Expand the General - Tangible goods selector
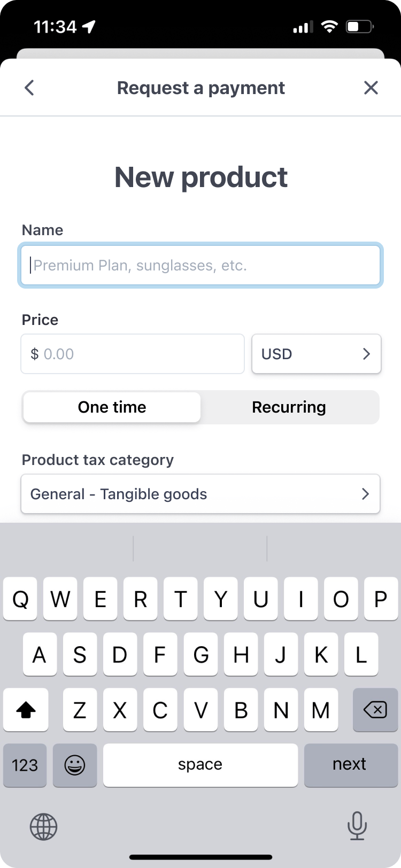 (200, 494)
